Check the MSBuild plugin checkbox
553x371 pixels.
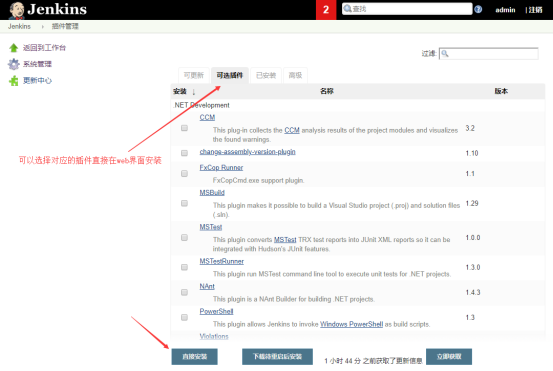184,203
